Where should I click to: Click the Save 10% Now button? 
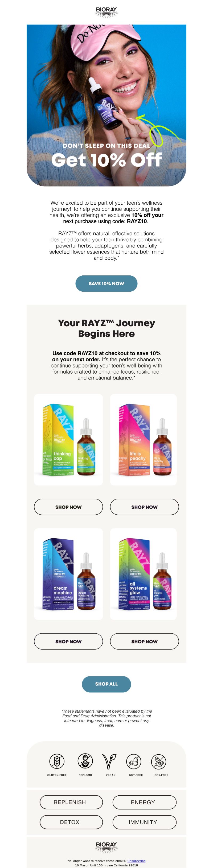point(106,283)
